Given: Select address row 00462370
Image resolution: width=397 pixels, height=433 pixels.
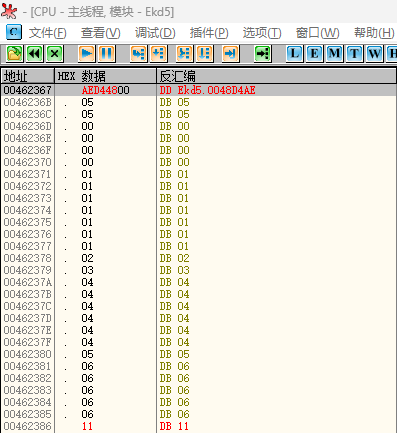Looking at the screenshot, I should point(198,162).
